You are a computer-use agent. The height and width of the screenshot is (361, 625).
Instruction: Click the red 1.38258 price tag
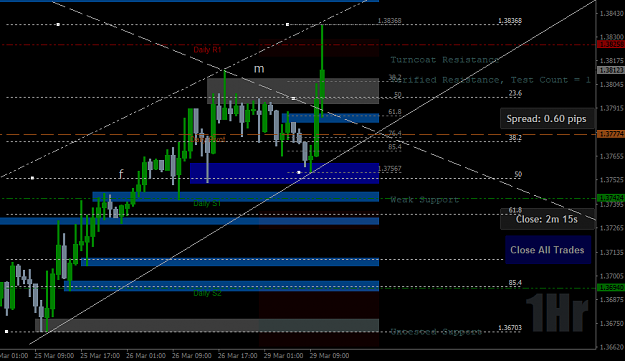point(611,44)
